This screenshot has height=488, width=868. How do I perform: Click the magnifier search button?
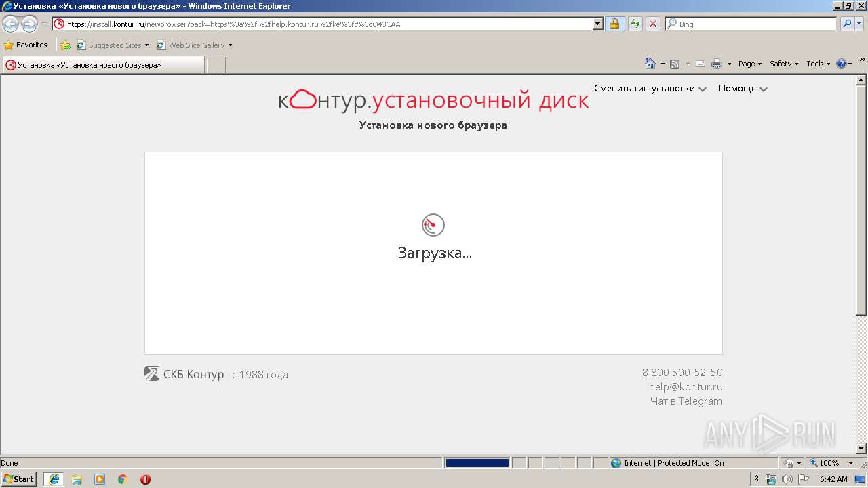(x=847, y=24)
